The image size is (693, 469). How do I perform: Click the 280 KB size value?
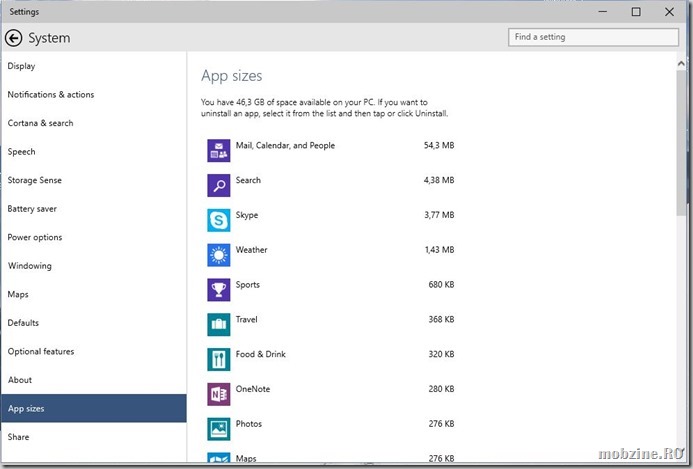(441, 389)
